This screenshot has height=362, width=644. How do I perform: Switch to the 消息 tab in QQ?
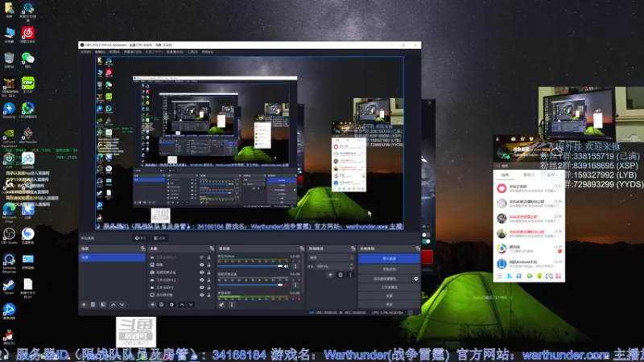505,175
